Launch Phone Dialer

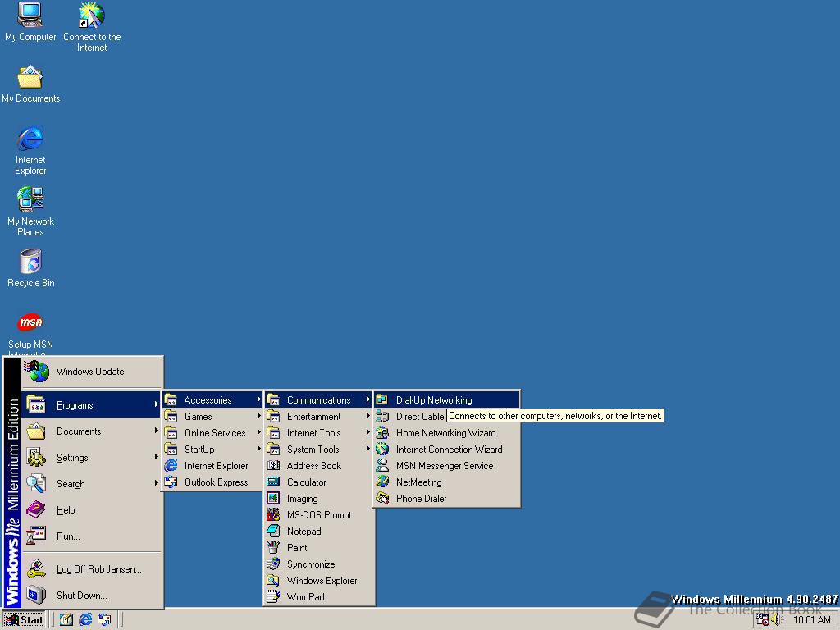447,498
